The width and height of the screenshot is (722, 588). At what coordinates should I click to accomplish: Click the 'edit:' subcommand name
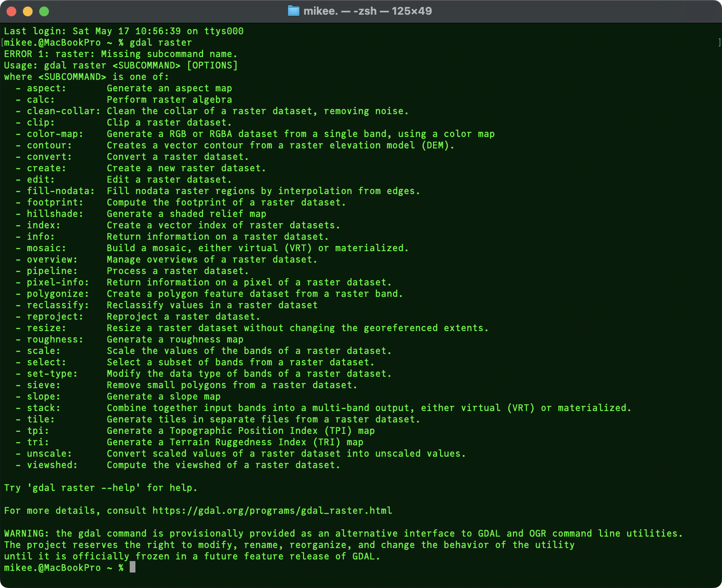click(x=41, y=179)
